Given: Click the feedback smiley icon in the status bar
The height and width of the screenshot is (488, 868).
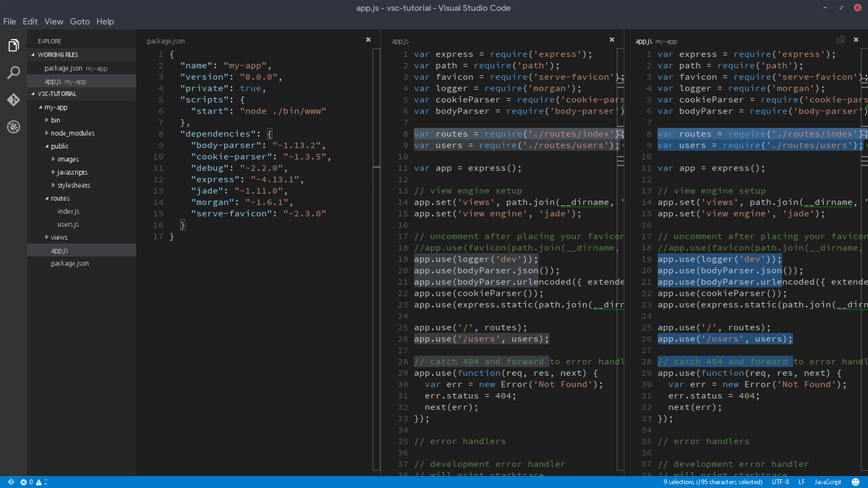Looking at the screenshot, I should point(854,481).
